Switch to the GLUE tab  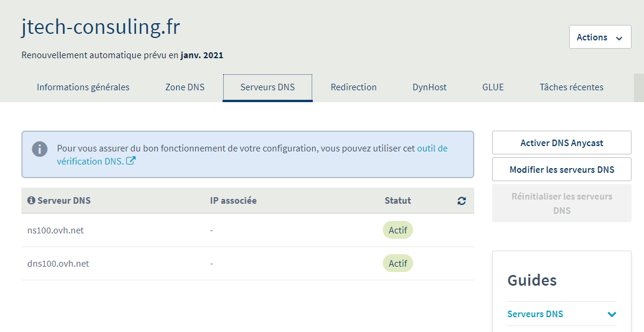pyautogui.click(x=493, y=87)
